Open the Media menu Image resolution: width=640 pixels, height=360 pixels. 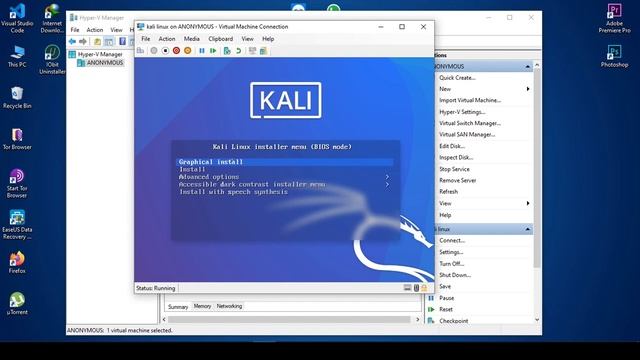(x=191, y=39)
